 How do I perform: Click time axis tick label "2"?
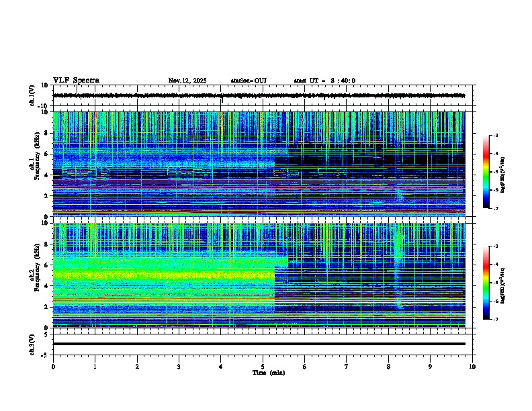pyautogui.click(x=137, y=367)
